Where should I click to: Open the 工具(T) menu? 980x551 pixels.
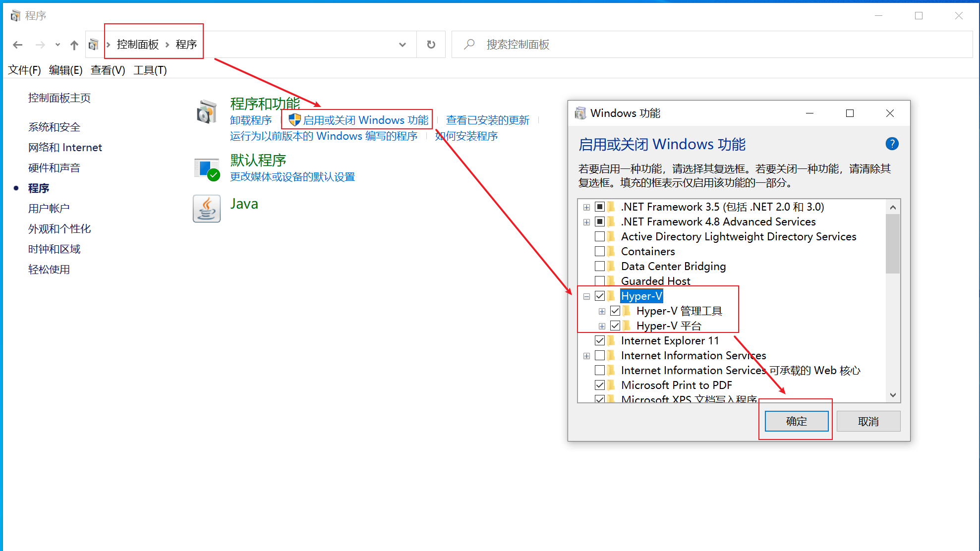click(150, 70)
